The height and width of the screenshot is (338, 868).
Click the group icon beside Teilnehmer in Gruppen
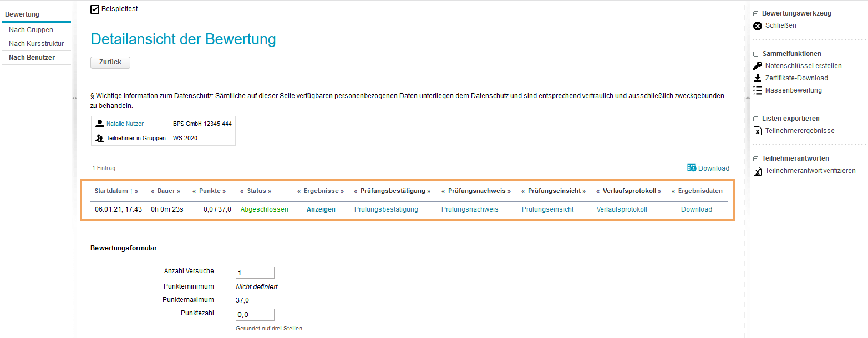[x=100, y=137]
